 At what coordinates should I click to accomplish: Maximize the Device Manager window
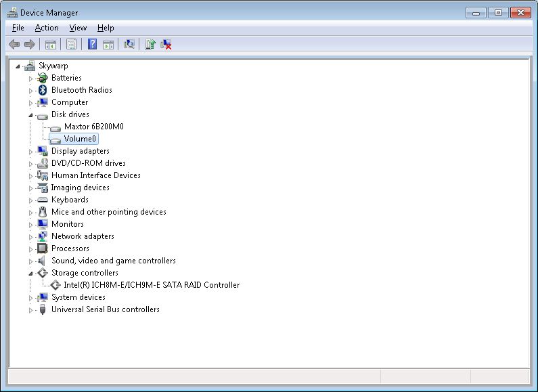498,13
